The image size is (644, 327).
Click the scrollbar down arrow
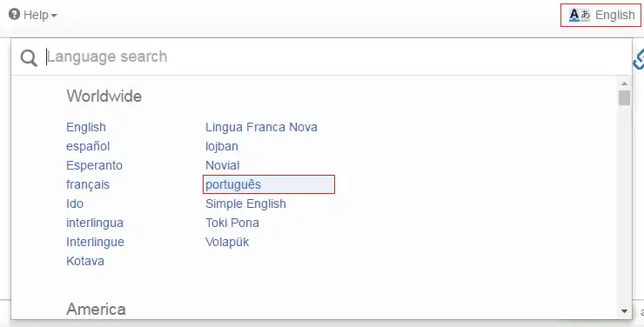pos(624,311)
